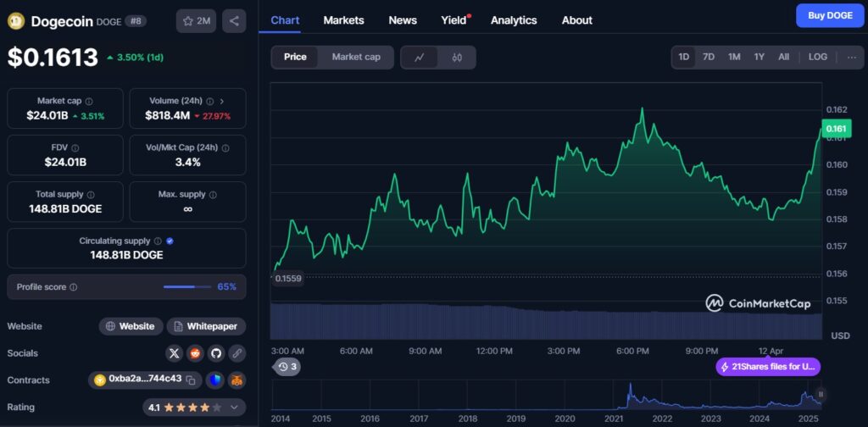
Task: Expand the Volume (24h) arrow
Action: 222,101
